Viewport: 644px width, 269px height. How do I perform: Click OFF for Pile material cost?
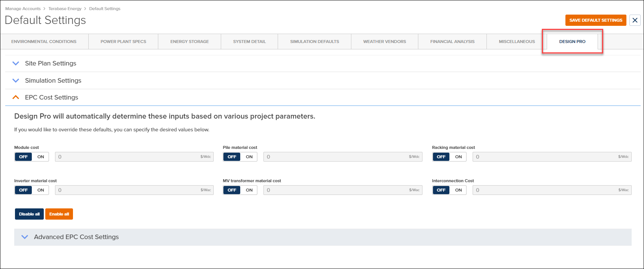click(232, 157)
